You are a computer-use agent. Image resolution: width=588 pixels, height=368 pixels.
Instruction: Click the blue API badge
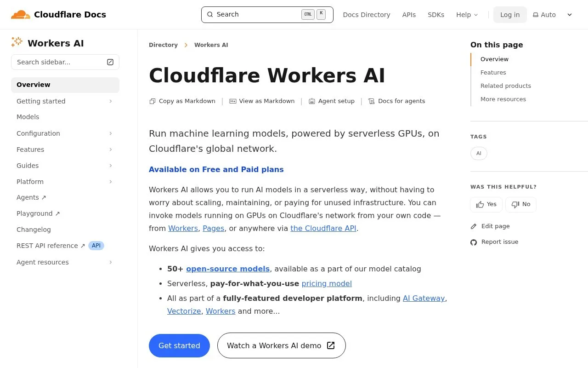tap(96, 246)
